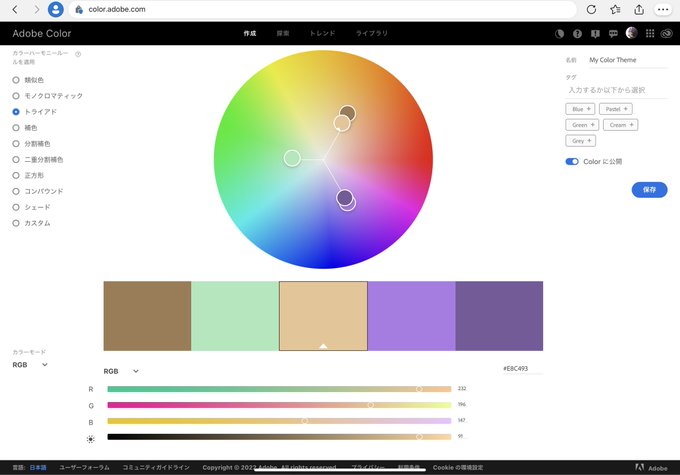This screenshot has width=680, height=475.
Task: Open the カラーモード RGB dropdown
Action: [x=30, y=365]
